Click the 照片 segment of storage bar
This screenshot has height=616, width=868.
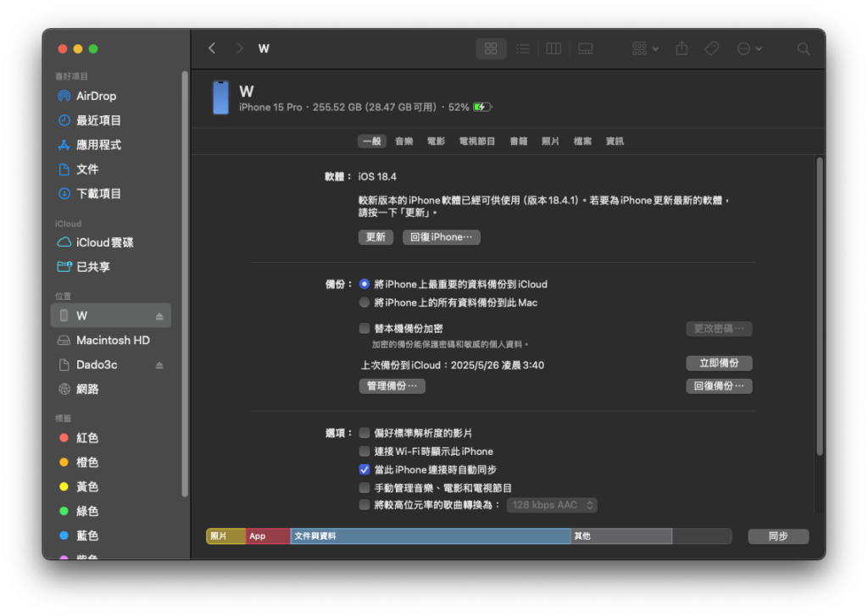225,536
